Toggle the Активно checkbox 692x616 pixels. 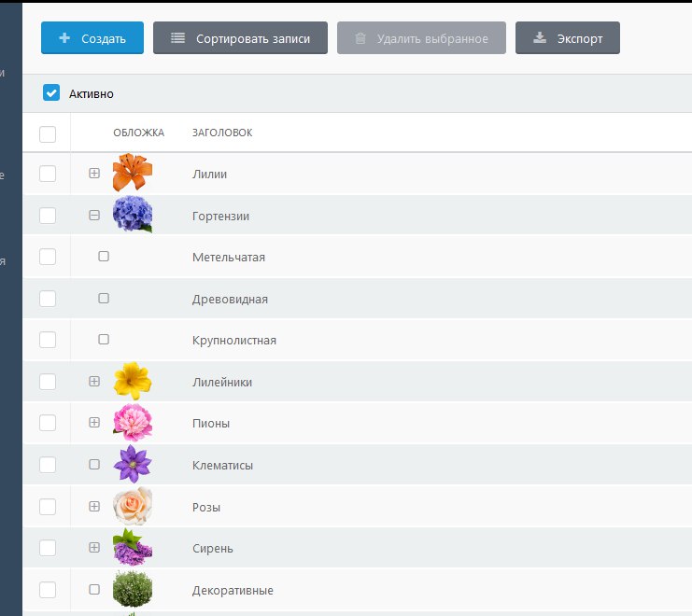51,93
